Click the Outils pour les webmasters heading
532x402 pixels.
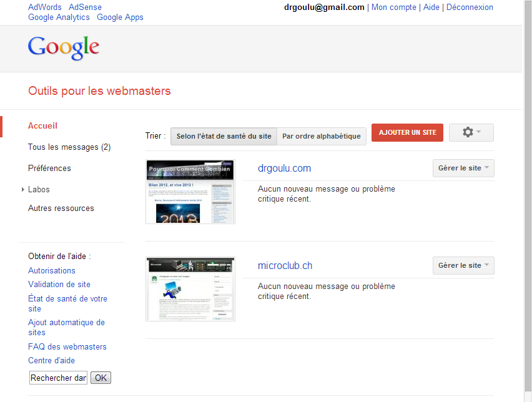pyautogui.click(x=99, y=91)
